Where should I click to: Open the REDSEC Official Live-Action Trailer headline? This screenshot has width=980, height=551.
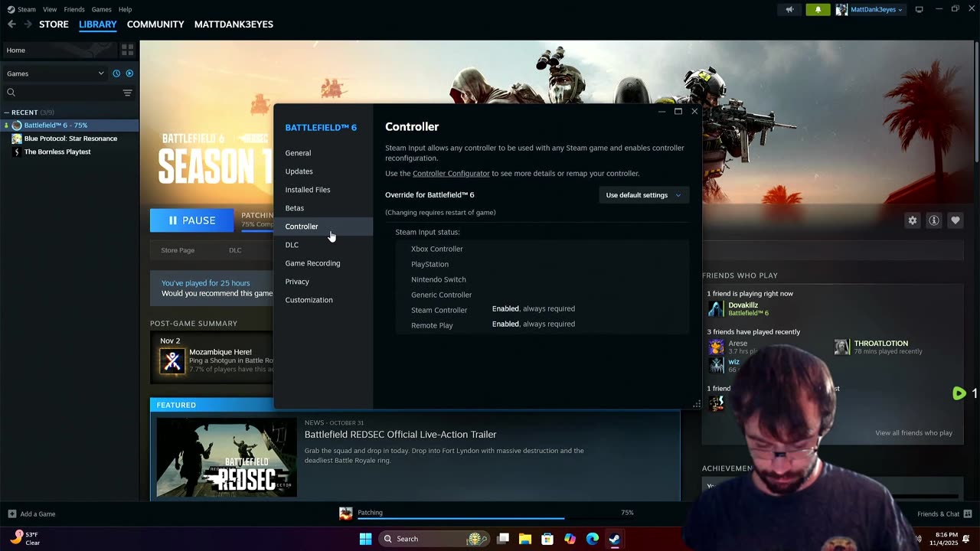click(x=400, y=435)
